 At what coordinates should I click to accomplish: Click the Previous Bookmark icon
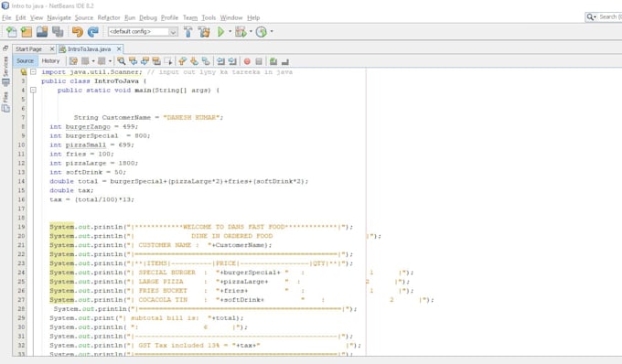click(x=182, y=61)
